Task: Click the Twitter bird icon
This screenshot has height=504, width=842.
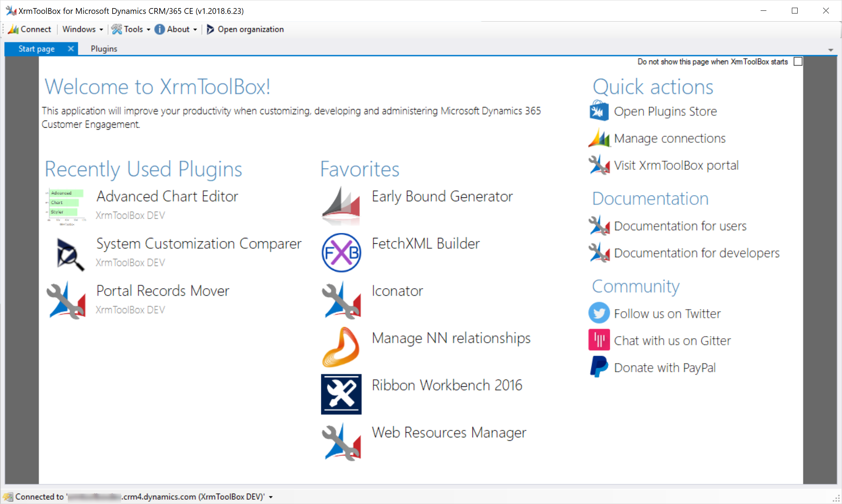Action: coord(599,313)
